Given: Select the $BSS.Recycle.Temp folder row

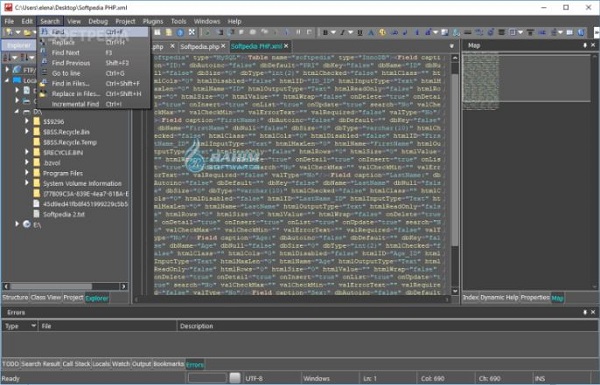Looking at the screenshot, I should 70,142.
